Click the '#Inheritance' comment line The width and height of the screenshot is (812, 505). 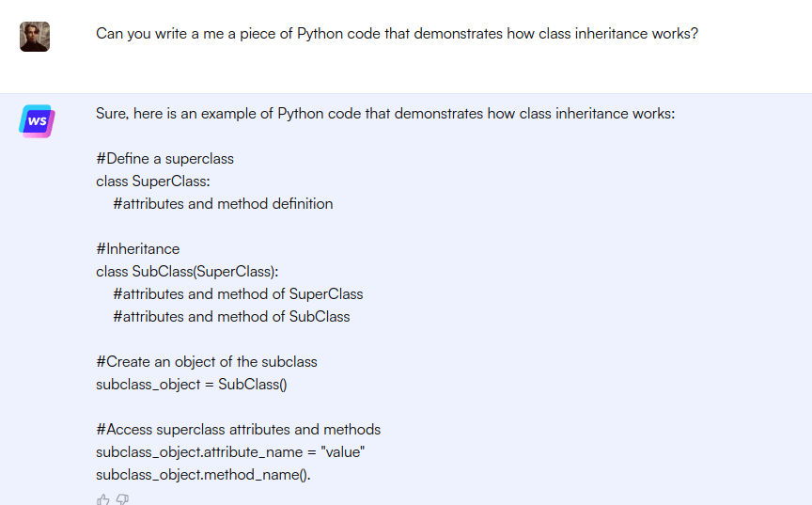coord(137,249)
